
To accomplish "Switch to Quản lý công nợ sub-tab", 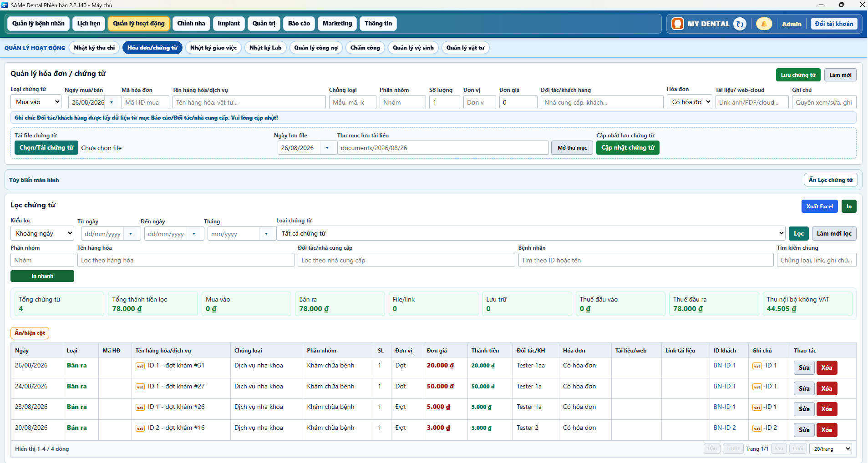I will pyautogui.click(x=316, y=48).
